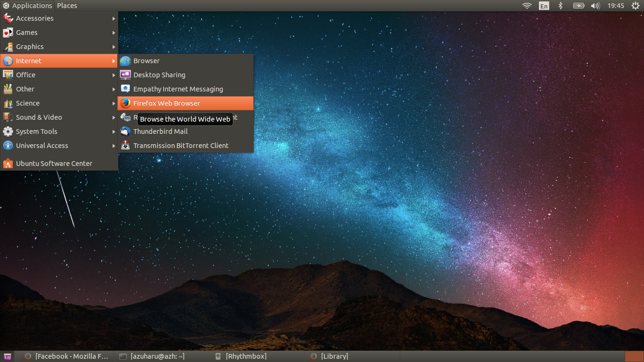Click the Firefox icon on the Library taskbar button

[314, 356]
